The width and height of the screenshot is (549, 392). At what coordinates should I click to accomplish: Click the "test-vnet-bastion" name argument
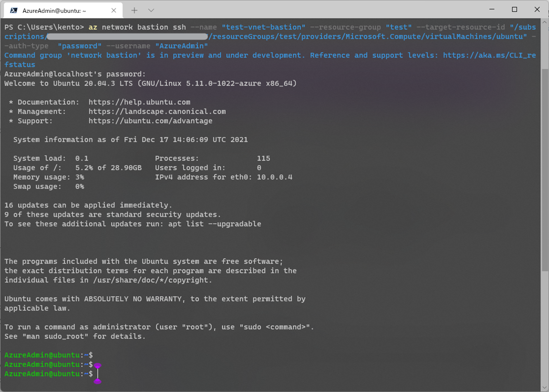coord(263,27)
